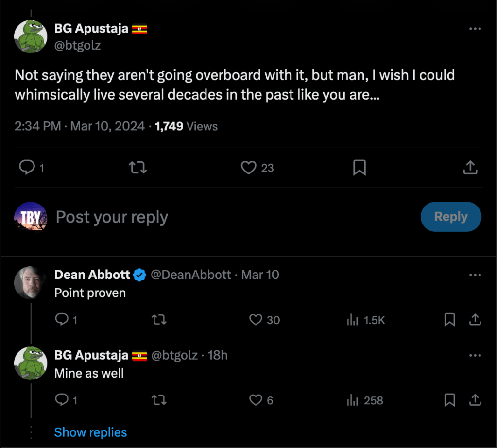Like Dean Abbott's "Point proven" reply

tap(256, 320)
